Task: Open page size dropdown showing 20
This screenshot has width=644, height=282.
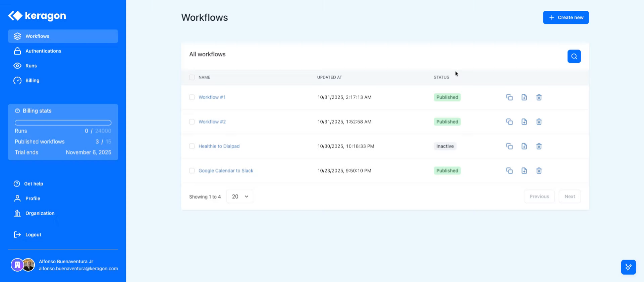Action: pyautogui.click(x=240, y=197)
